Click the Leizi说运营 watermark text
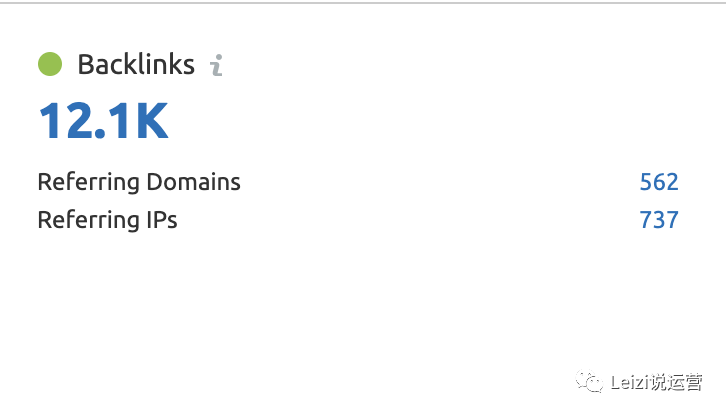The width and height of the screenshot is (726, 414). pos(656,382)
